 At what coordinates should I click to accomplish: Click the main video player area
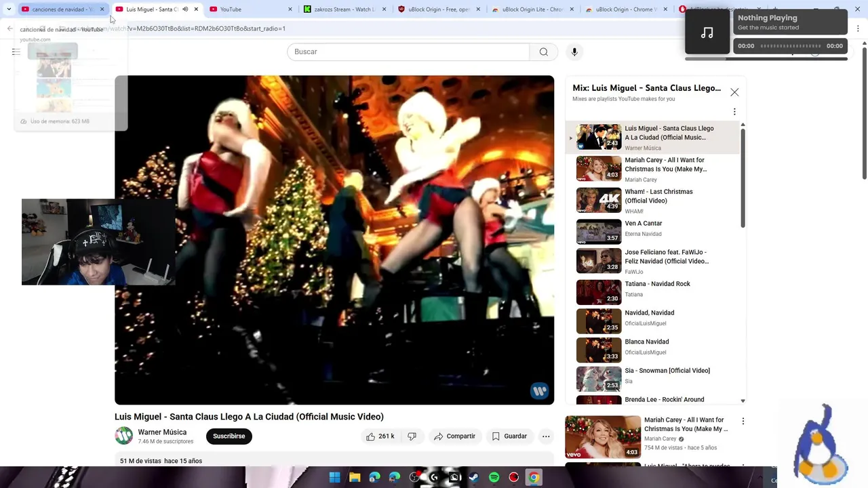[334, 240]
